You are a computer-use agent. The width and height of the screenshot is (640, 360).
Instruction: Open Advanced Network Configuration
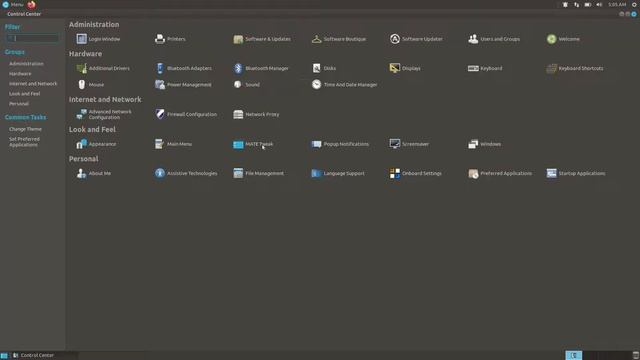point(104,114)
